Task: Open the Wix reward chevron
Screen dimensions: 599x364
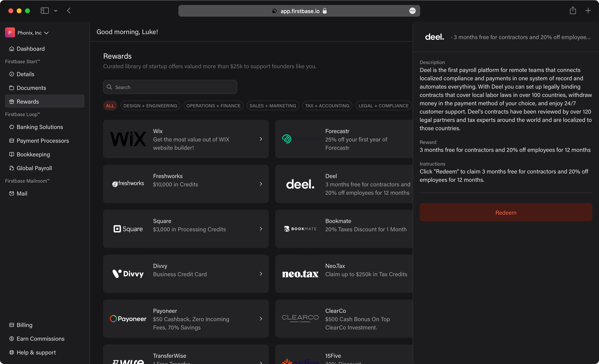Action: [x=261, y=139]
